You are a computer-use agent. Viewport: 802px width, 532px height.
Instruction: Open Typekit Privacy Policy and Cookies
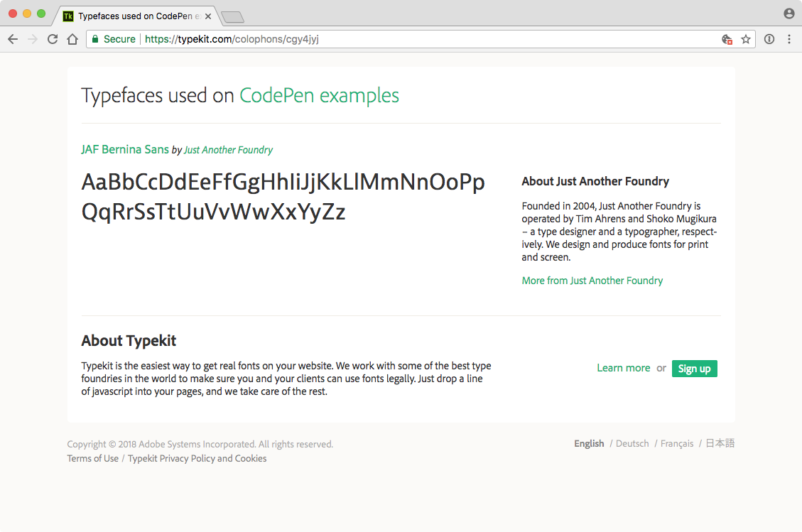(197, 459)
